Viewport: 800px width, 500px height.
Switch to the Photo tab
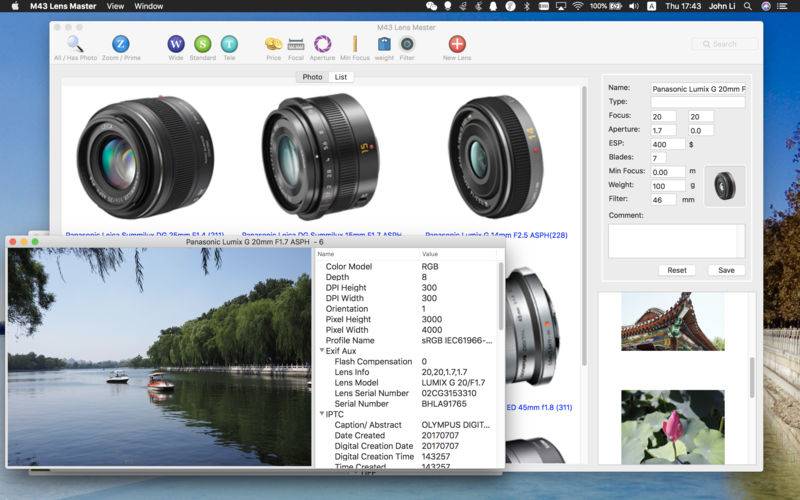[312, 77]
